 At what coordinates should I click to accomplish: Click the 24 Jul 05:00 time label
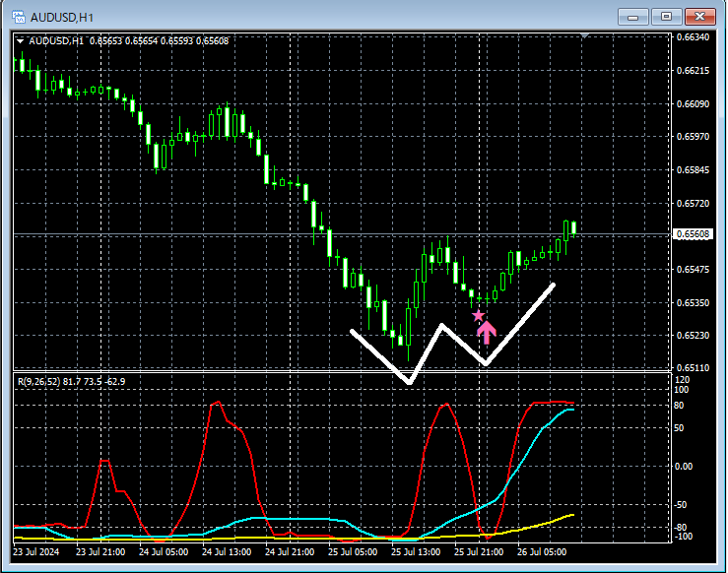[164, 552]
